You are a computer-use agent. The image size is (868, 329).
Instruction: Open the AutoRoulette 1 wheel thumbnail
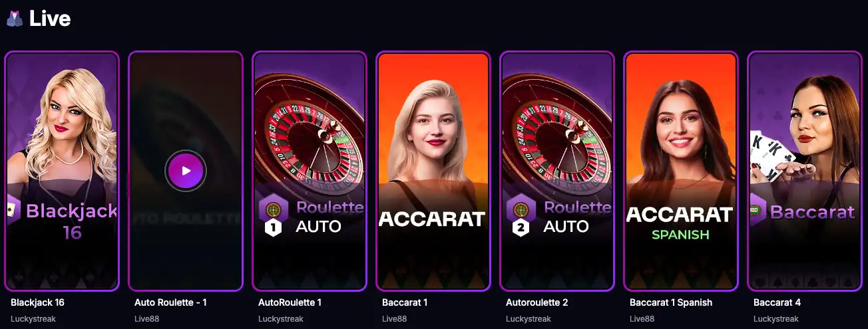pyautogui.click(x=310, y=171)
